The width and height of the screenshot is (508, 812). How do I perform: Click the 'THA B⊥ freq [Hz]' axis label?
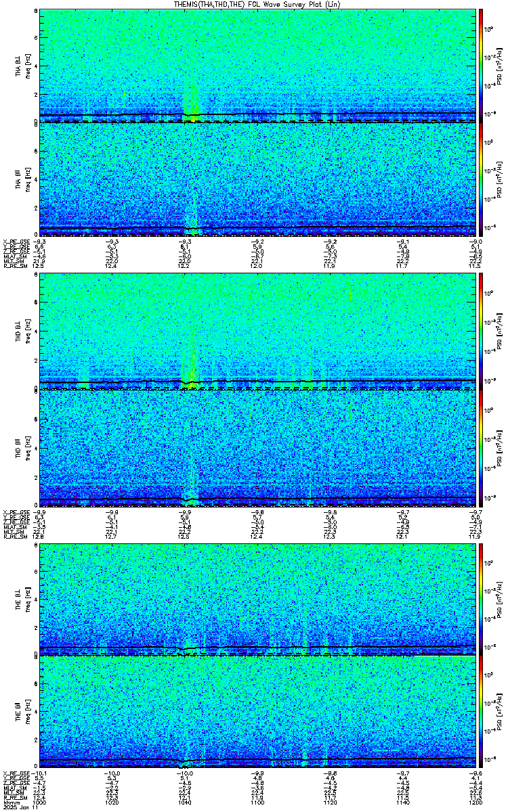23,66
